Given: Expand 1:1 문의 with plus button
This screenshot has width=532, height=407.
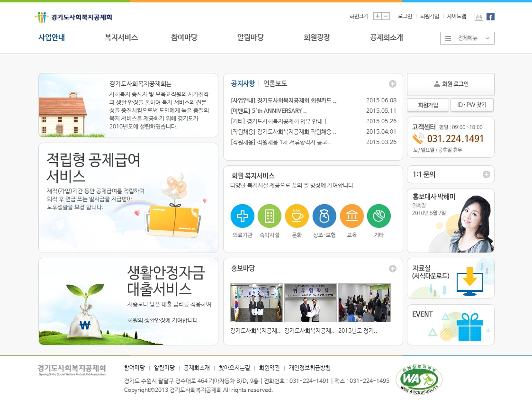Looking at the screenshot, I should tap(486, 174).
